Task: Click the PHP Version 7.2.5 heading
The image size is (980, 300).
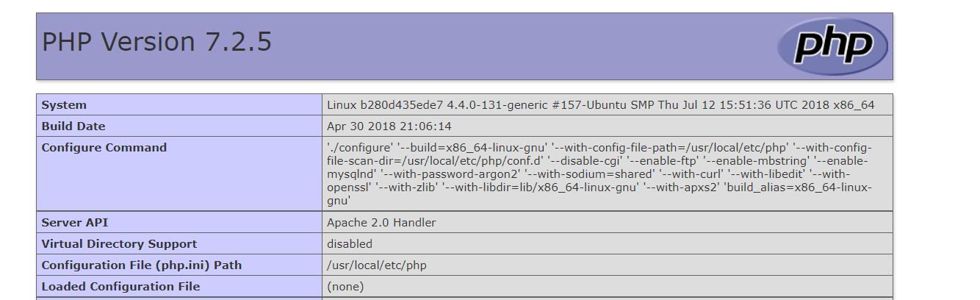Action: [156, 42]
